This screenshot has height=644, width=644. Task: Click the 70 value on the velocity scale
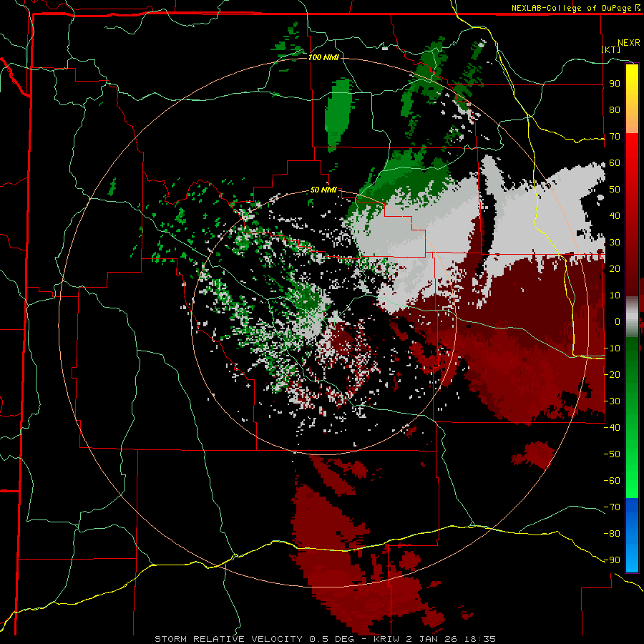615,137
